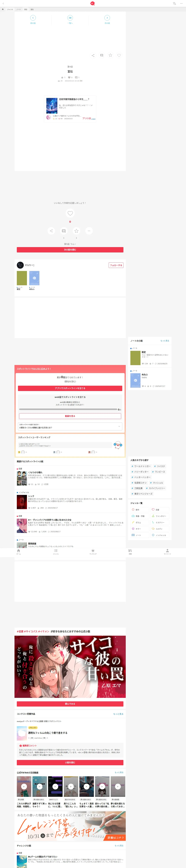Click the home icon in breadcrumb
Image resolution: width=186 pixels, height=868 pixels.
coord(3,9)
